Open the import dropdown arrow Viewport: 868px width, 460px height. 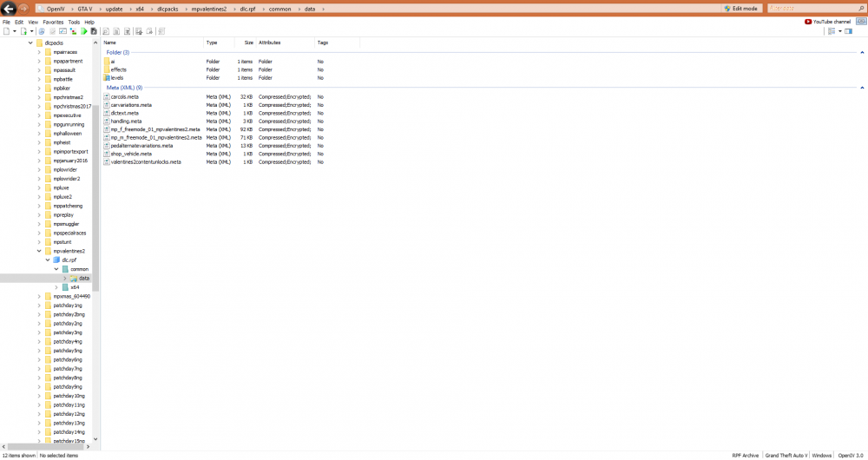[x=31, y=31]
